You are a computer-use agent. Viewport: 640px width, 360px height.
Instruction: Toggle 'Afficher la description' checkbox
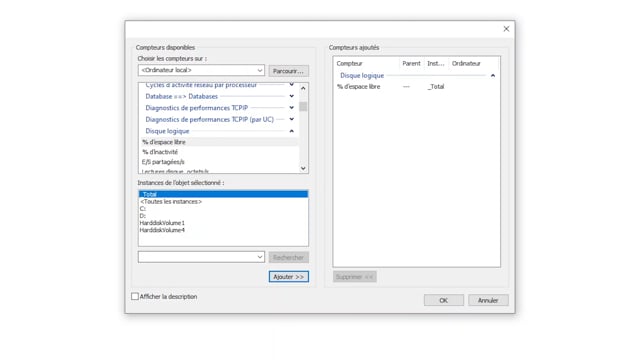click(135, 296)
